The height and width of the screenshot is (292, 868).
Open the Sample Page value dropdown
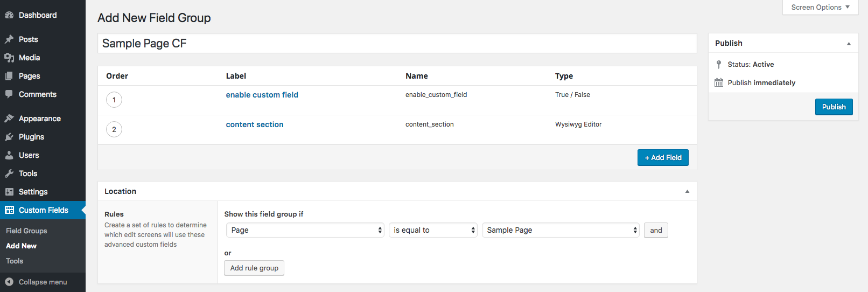[561, 230]
